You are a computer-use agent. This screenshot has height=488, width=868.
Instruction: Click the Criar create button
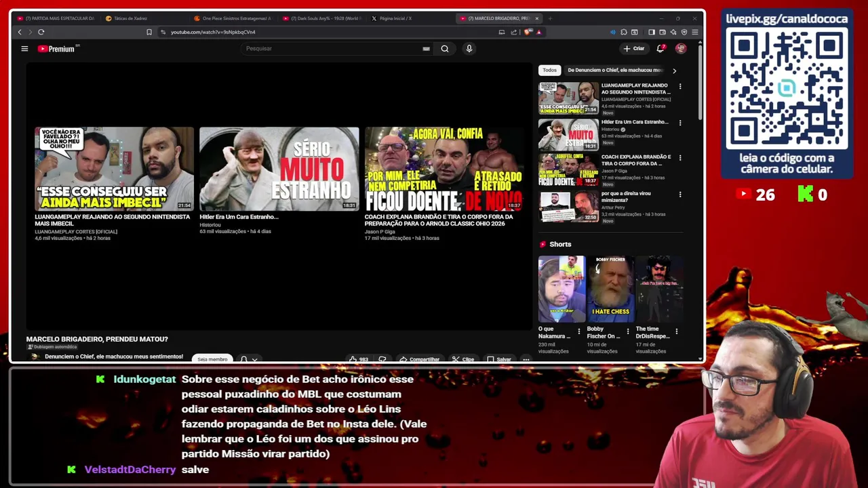(x=634, y=49)
